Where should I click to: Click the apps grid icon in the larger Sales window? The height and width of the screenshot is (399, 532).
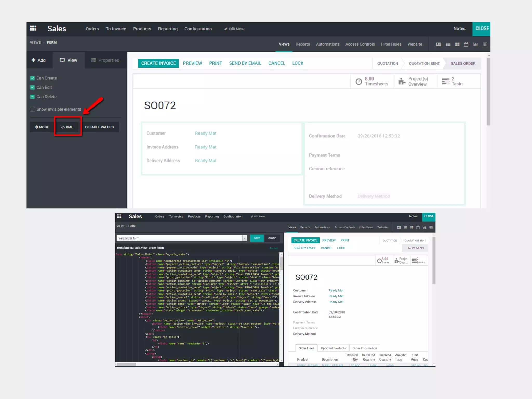[33, 28]
